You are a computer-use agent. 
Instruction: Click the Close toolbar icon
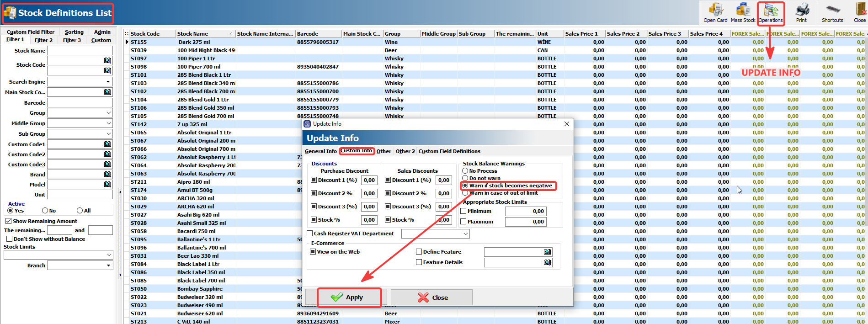(x=859, y=12)
